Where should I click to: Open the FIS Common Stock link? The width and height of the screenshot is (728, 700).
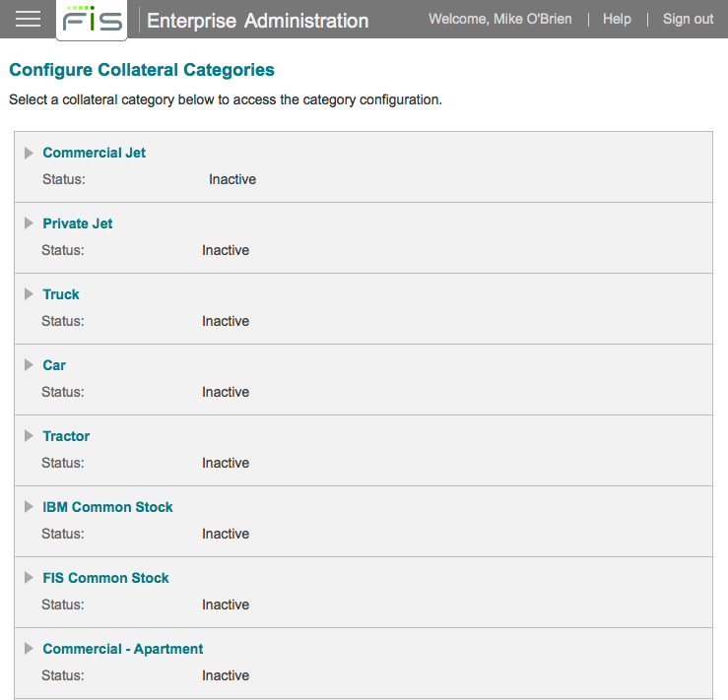(x=105, y=578)
